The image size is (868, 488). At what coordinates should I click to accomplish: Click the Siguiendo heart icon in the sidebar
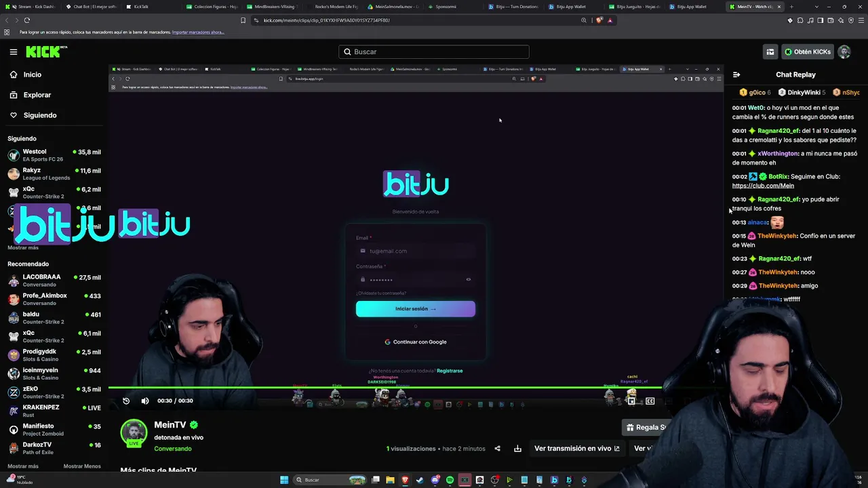tap(13, 115)
